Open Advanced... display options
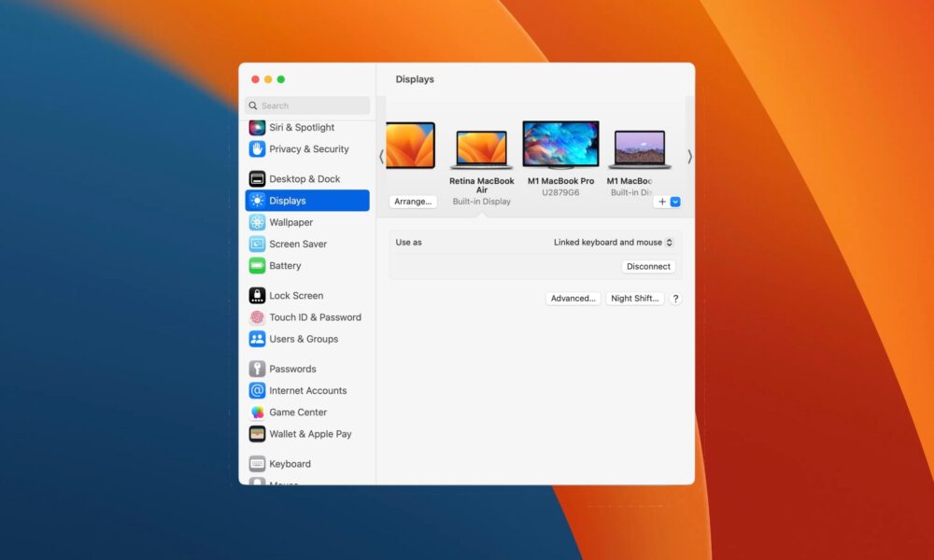 coord(573,299)
